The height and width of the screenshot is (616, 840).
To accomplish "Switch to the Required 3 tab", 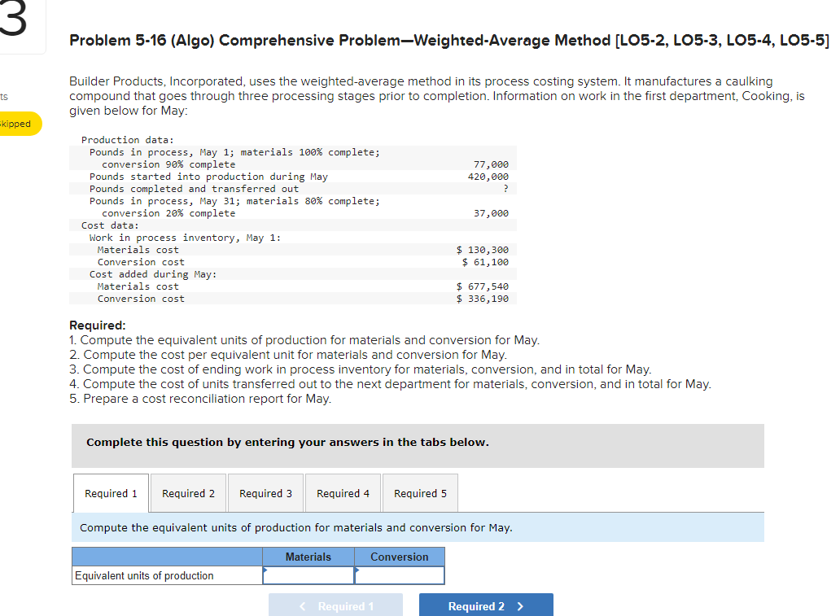I will pos(265,492).
